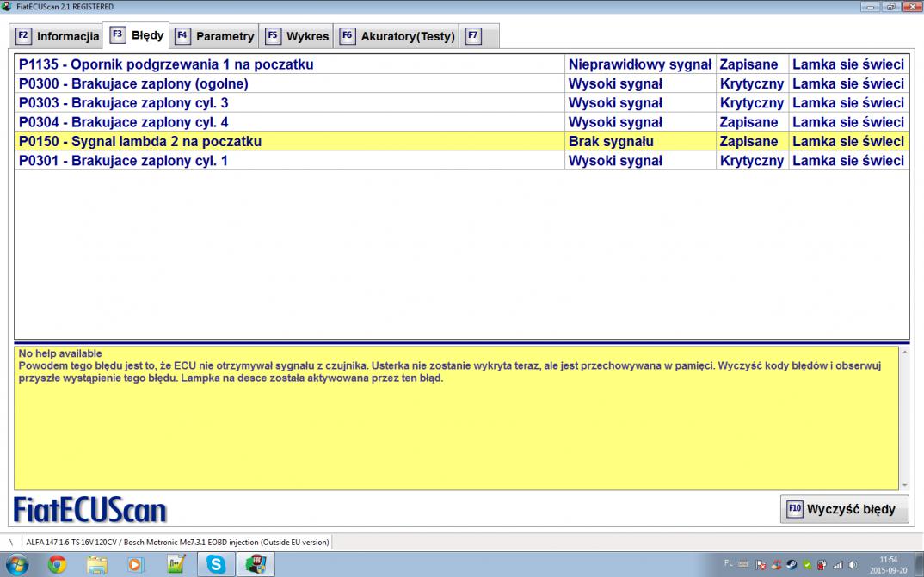Click the ALFA 147 ECU status bar entry
This screenshot has width=924, height=577.
point(177,542)
